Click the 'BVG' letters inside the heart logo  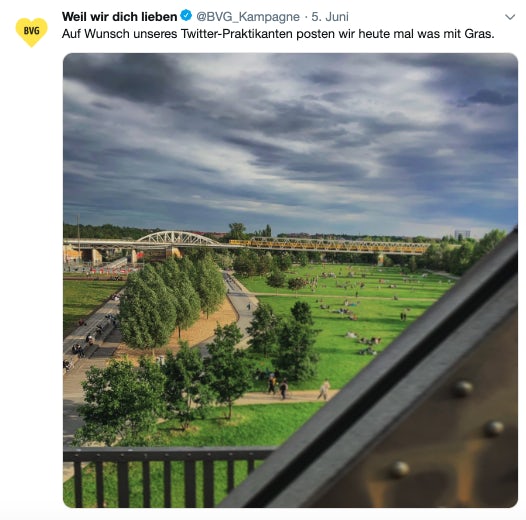click(32, 31)
